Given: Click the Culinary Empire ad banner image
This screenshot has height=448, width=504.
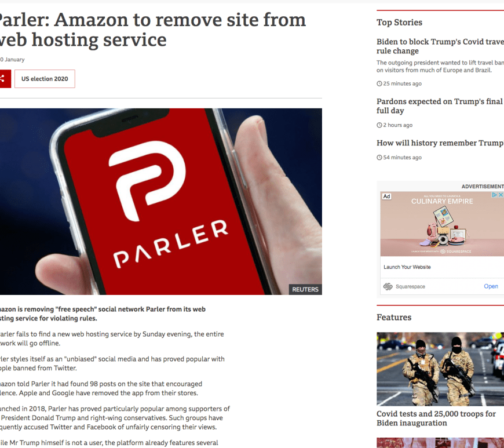Looking at the screenshot, I should (442, 224).
